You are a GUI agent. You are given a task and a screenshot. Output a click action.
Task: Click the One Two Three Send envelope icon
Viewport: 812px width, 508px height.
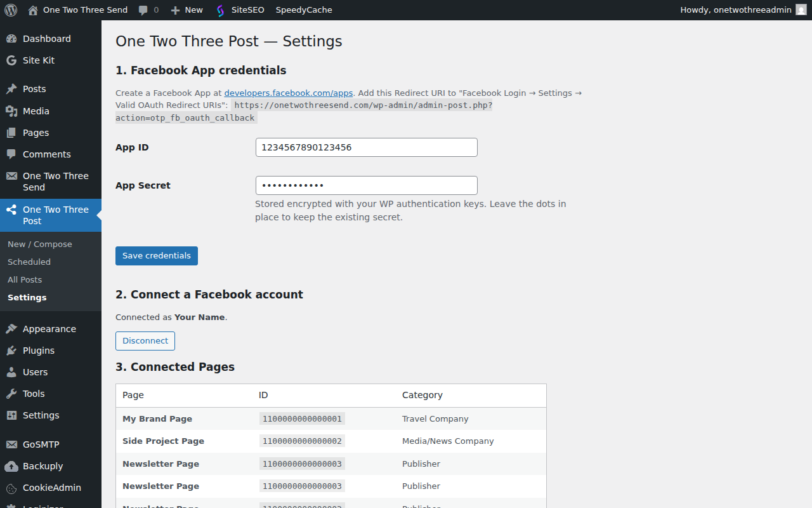[11, 176]
